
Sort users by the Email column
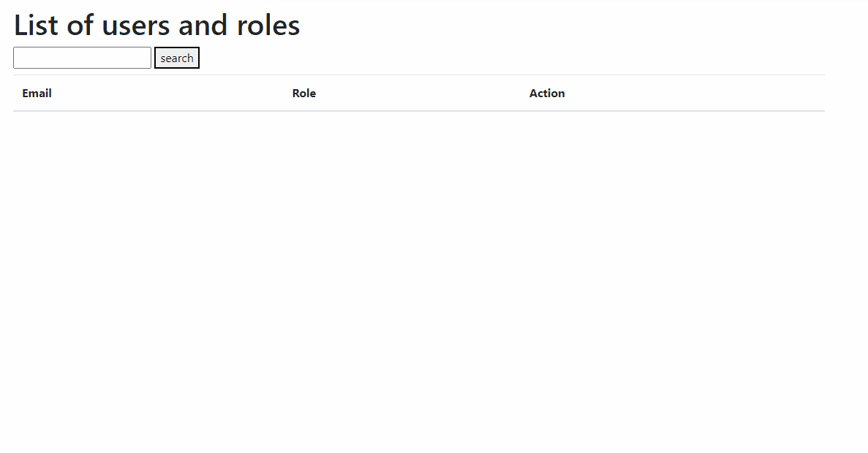click(x=37, y=93)
